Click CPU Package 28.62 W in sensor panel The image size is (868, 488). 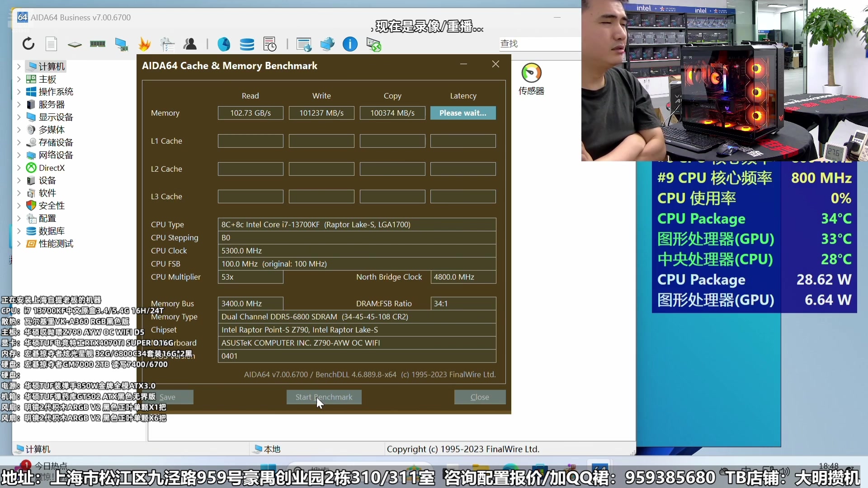[x=754, y=280]
